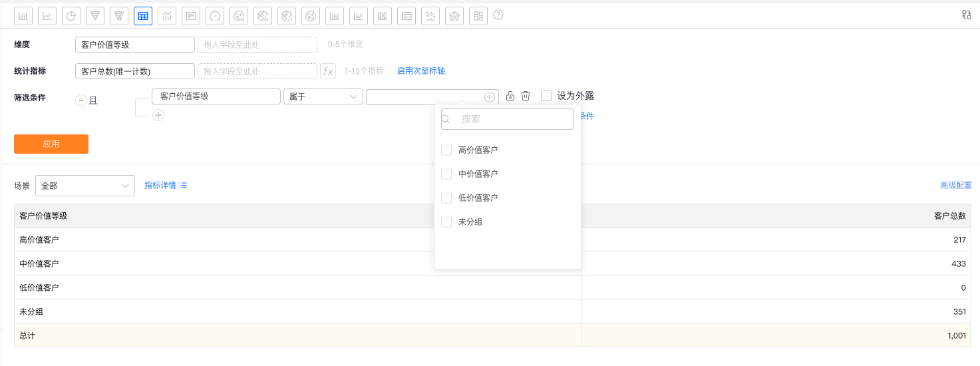Click the lock icon beside the filter
The width and height of the screenshot is (980, 366).
coord(510,96)
